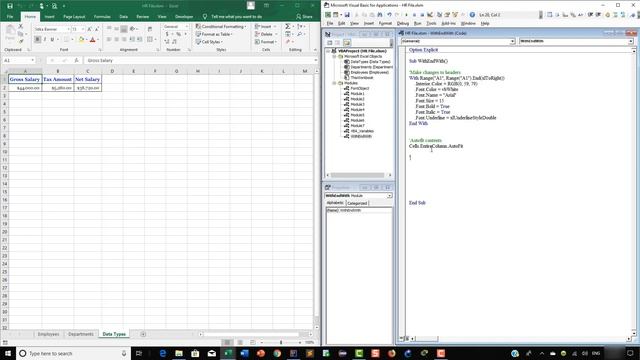Screen dimensions: 640x360
Task: Open the Departments sheet tab
Action: [x=81, y=334]
